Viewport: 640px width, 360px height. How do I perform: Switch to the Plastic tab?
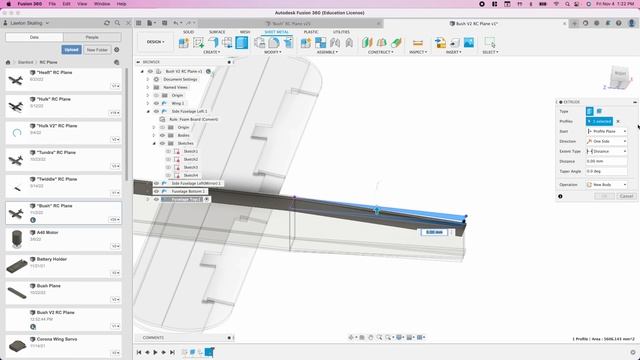pos(311,32)
